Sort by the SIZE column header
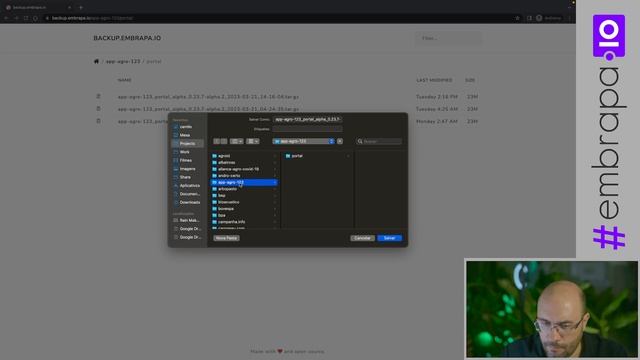The image size is (640, 360). [470, 80]
